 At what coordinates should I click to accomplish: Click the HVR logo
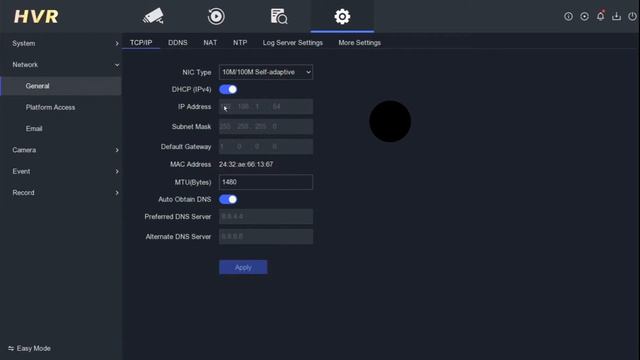36,17
